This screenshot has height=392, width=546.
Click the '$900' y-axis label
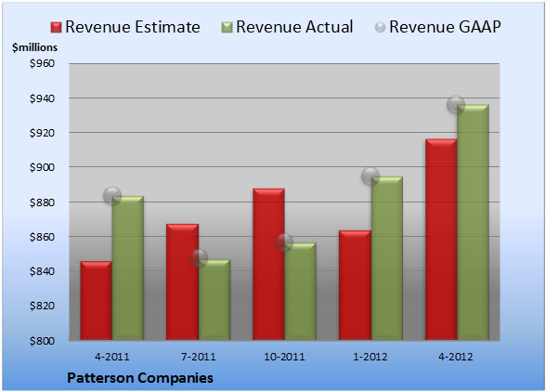42,167
